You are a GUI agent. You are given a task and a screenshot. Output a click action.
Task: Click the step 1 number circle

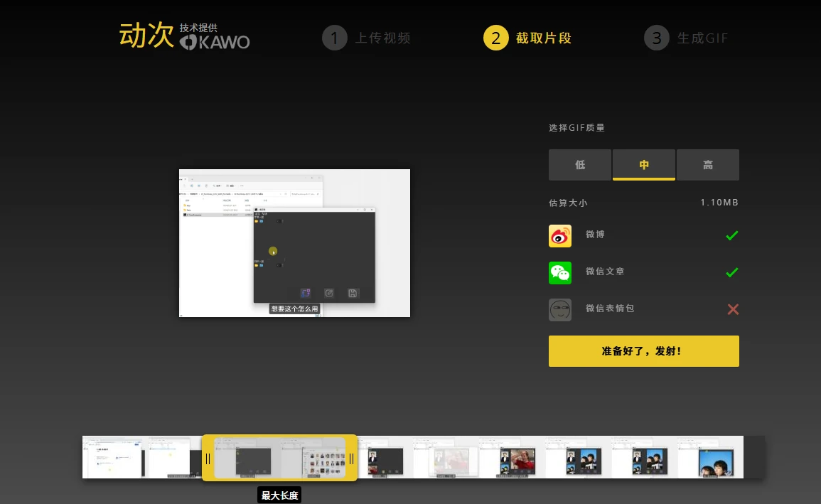[x=334, y=38]
